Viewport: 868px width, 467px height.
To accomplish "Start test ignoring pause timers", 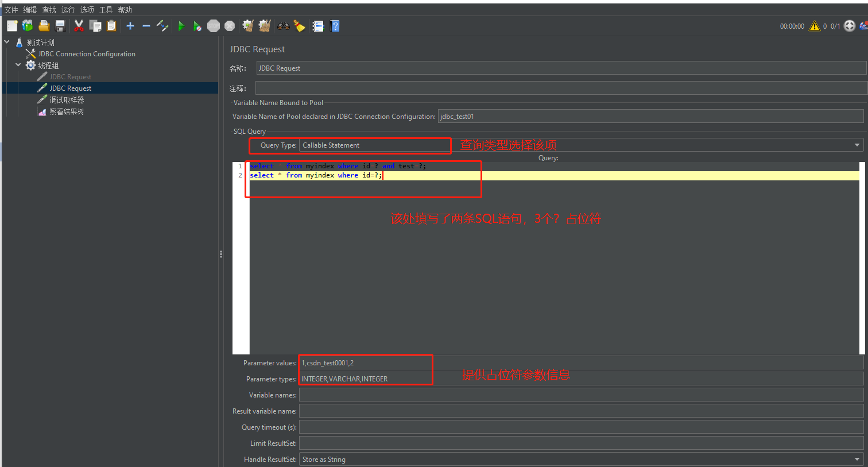I will tap(197, 25).
